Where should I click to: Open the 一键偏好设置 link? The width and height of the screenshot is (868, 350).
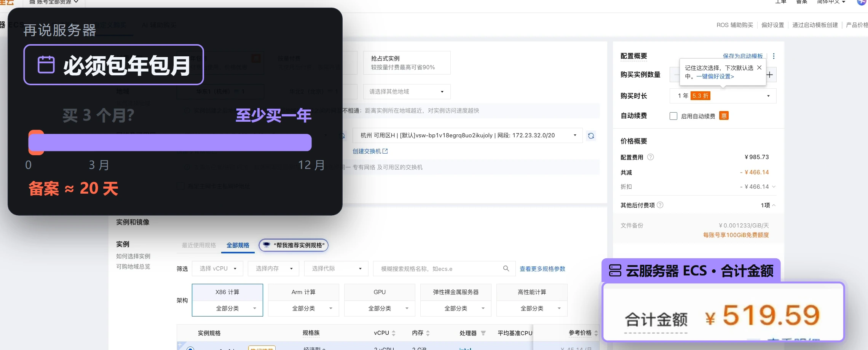pyautogui.click(x=715, y=76)
